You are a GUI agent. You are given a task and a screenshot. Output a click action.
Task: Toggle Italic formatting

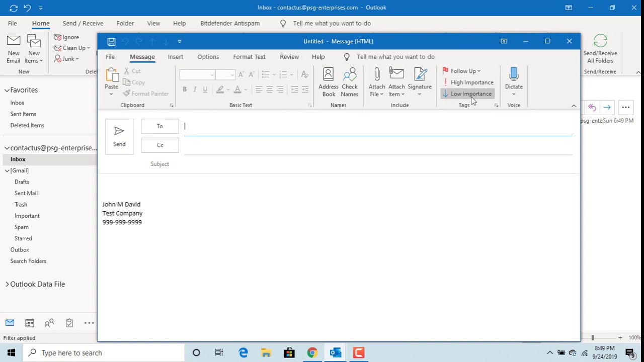[195, 89]
